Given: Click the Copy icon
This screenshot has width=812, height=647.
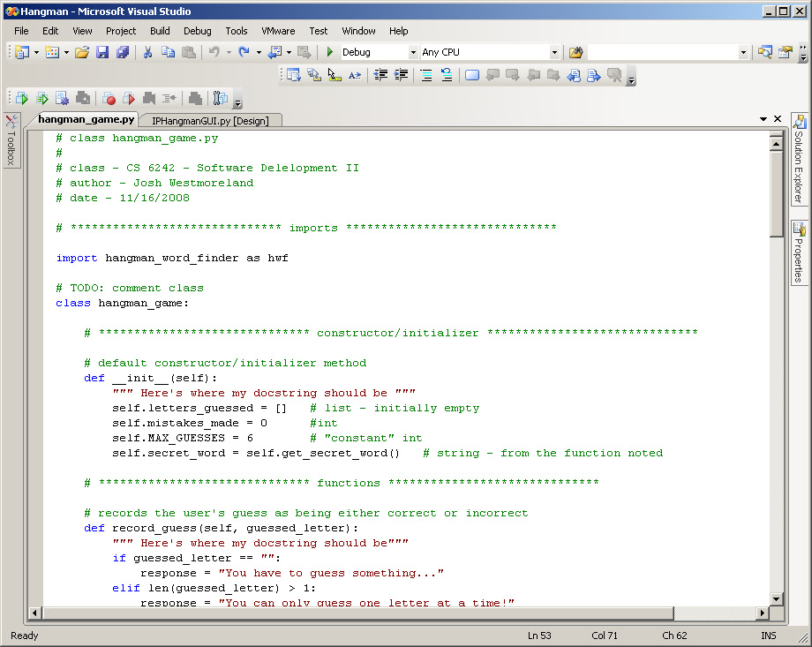Looking at the screenshot, I should click(168, 52).
